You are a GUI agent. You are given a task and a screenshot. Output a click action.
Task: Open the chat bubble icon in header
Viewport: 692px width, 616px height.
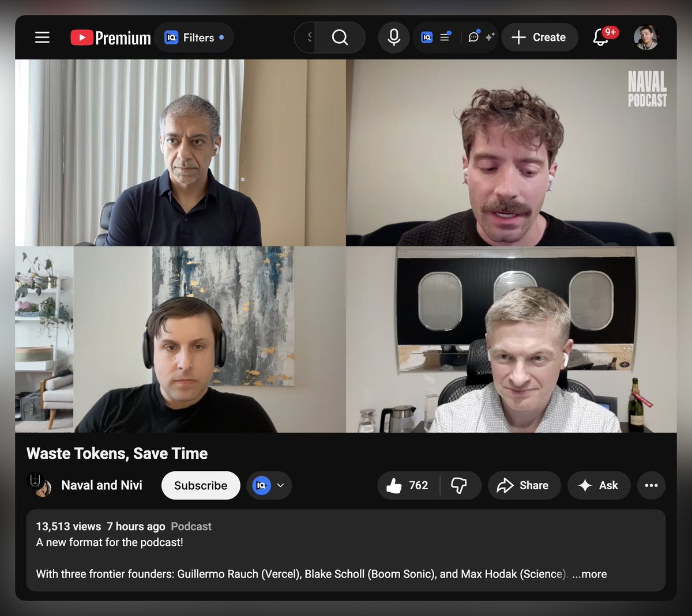pos(473,37)
